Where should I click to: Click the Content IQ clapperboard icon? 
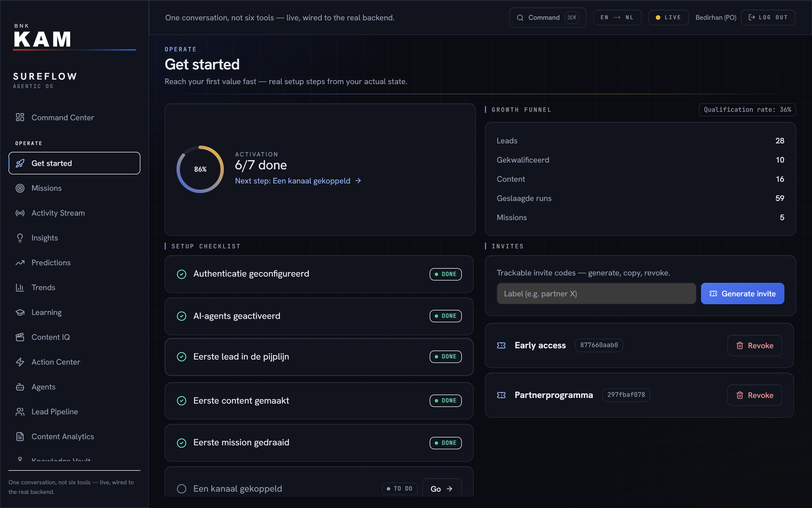pos(20,337)
